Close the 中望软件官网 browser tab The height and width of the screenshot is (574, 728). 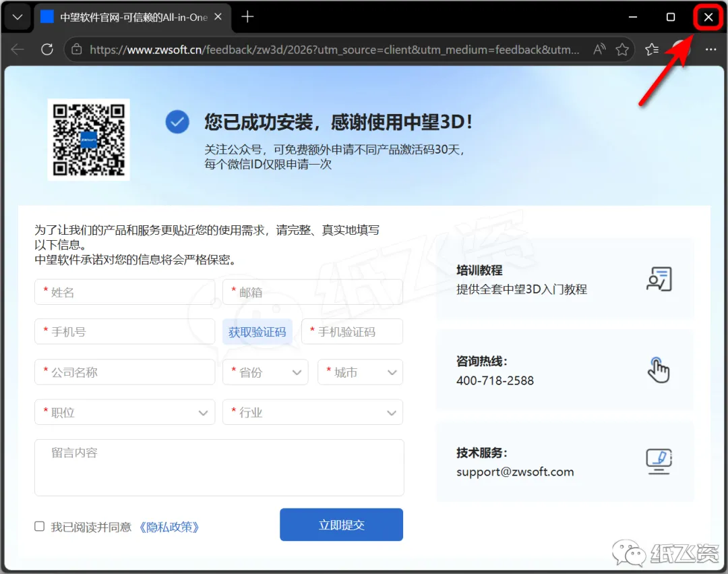(x=218, y=17)
